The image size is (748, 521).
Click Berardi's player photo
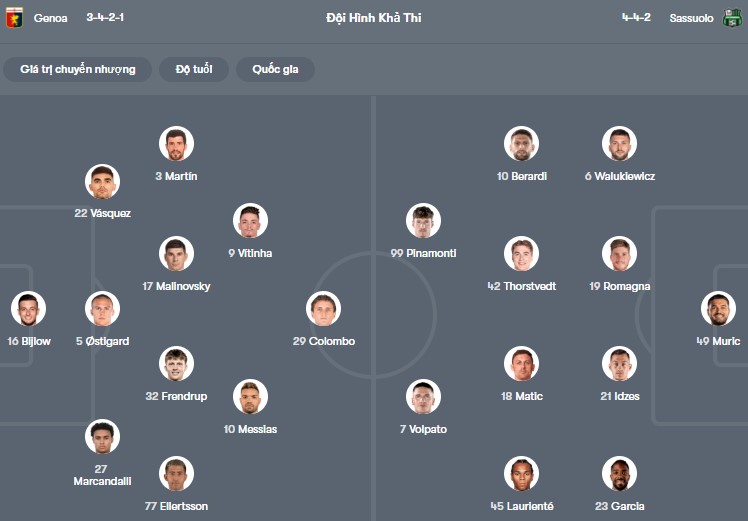[x=521, y=144]
